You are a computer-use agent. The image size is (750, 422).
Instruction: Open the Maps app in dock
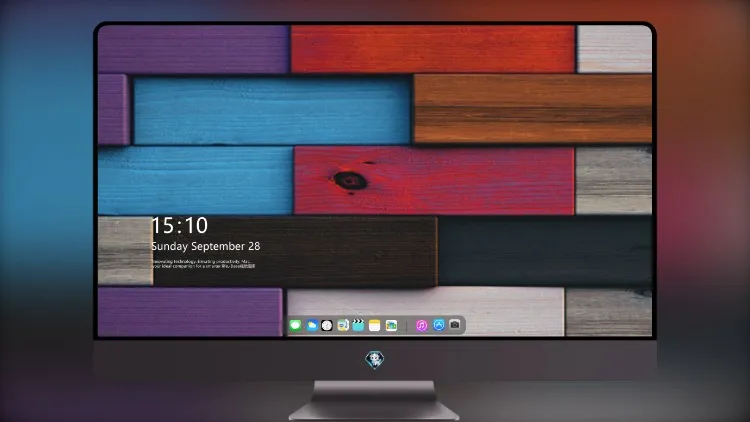(343, 325)
